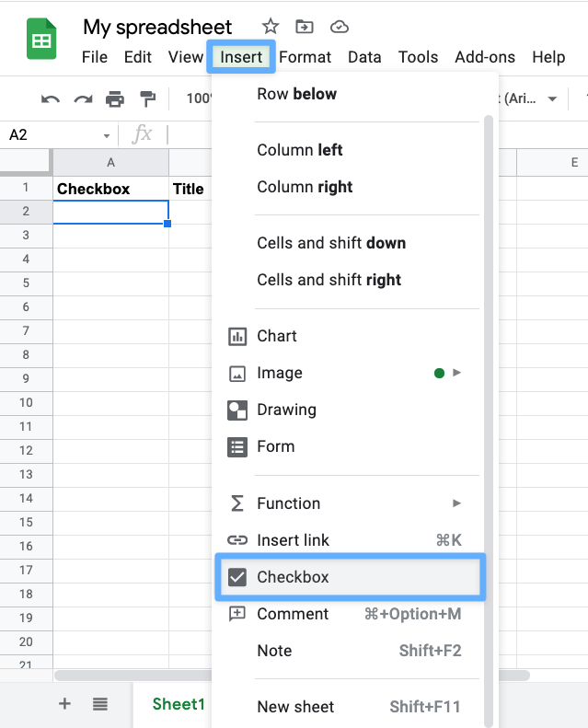
Task: Star the spreadsheet
Action: pos(271,27)
